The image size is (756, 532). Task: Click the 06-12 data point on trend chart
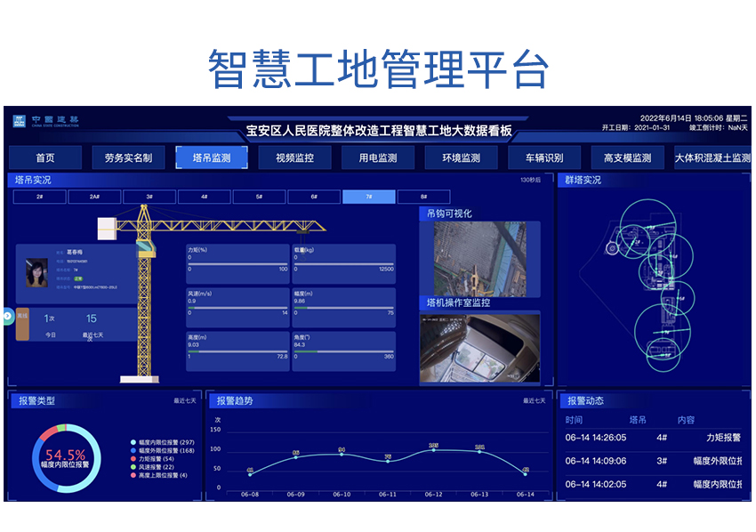click(433, 449)
